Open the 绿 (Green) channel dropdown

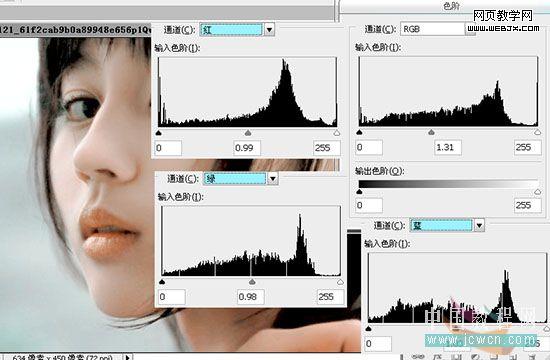point(273,179)
